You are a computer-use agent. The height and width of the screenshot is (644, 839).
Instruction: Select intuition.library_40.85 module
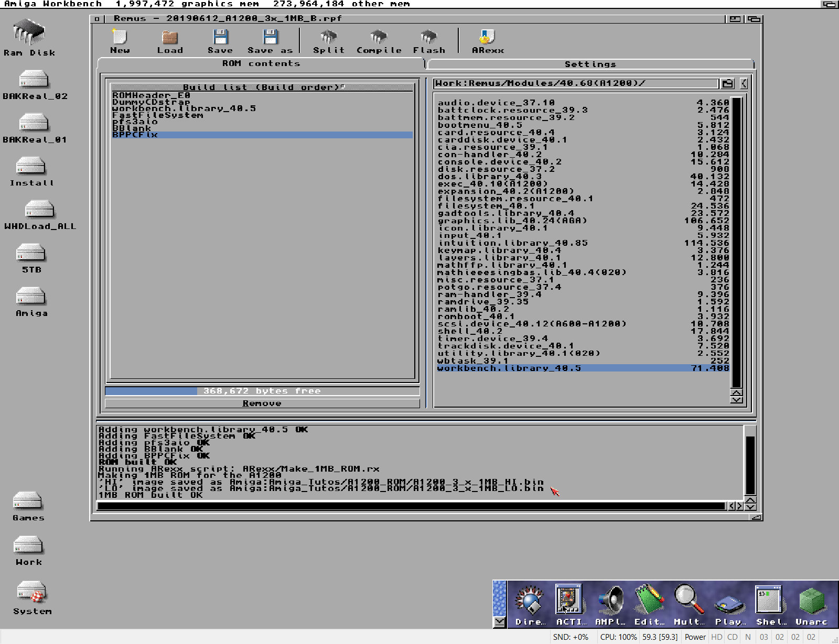coord(583,243)
